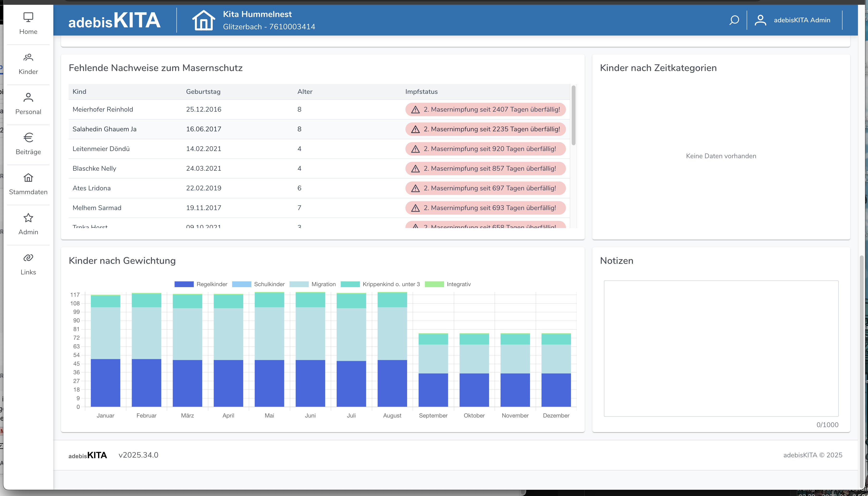Open the Links chain icon

(28, 258)
